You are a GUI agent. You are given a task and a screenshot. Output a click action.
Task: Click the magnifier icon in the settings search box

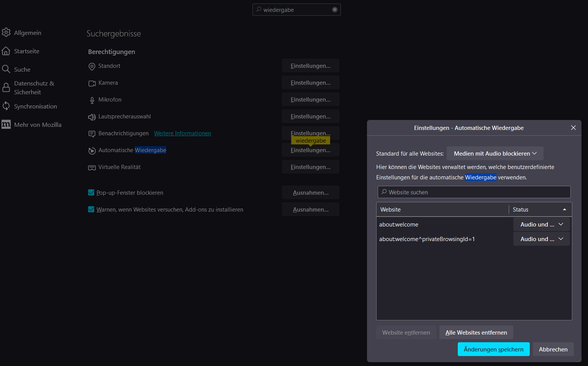(x=259, y=10)
